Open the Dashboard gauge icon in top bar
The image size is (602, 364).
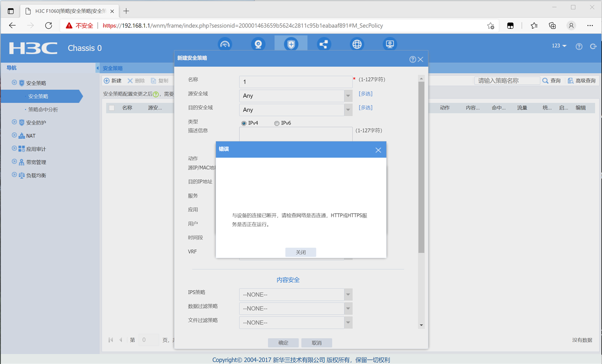225,44
